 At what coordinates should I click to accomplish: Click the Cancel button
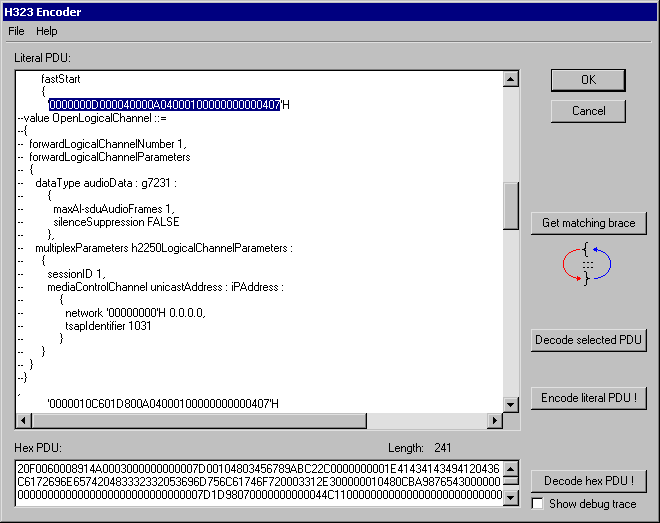point(588,111)
